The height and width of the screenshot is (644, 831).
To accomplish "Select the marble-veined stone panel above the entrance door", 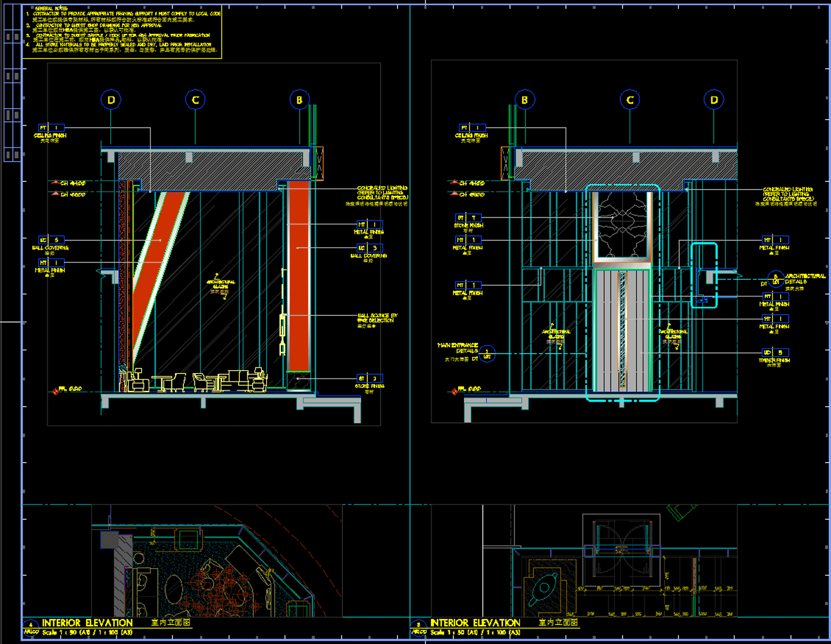I will point(623,226).
